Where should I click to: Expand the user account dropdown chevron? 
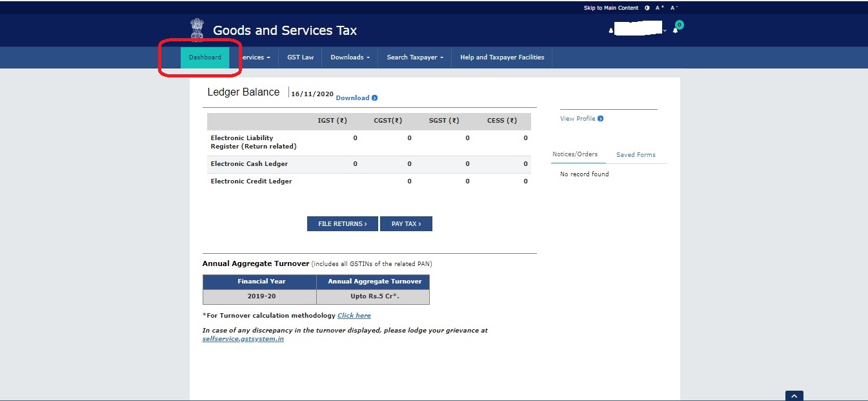point(665,31)
